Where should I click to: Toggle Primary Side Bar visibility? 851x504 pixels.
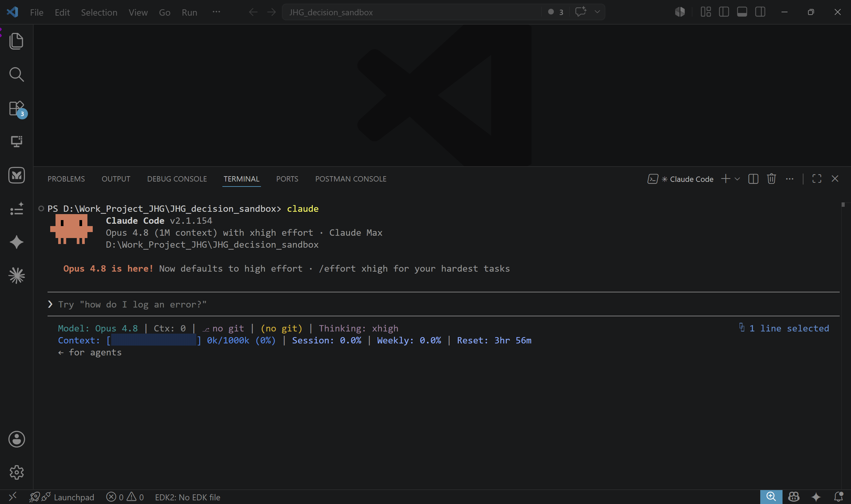tap(724, 12)
